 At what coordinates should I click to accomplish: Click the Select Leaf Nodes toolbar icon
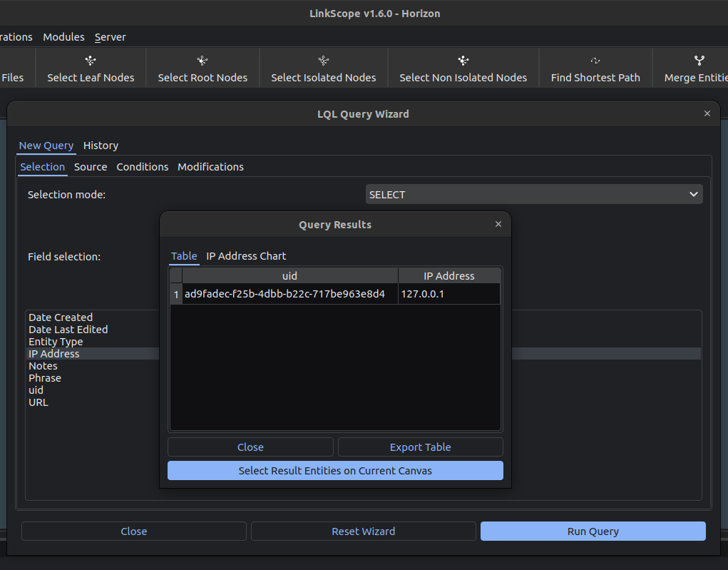(x=91, y=61)
